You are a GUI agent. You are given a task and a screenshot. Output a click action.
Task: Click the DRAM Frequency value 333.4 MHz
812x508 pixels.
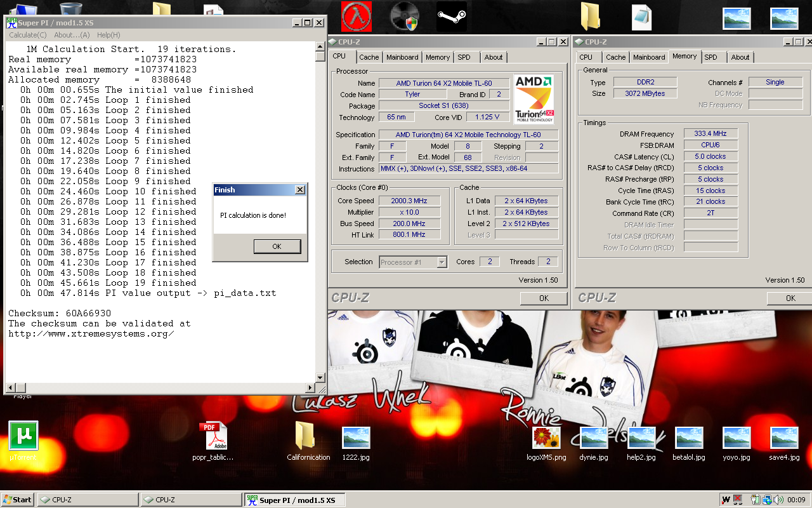coord(710,134)
